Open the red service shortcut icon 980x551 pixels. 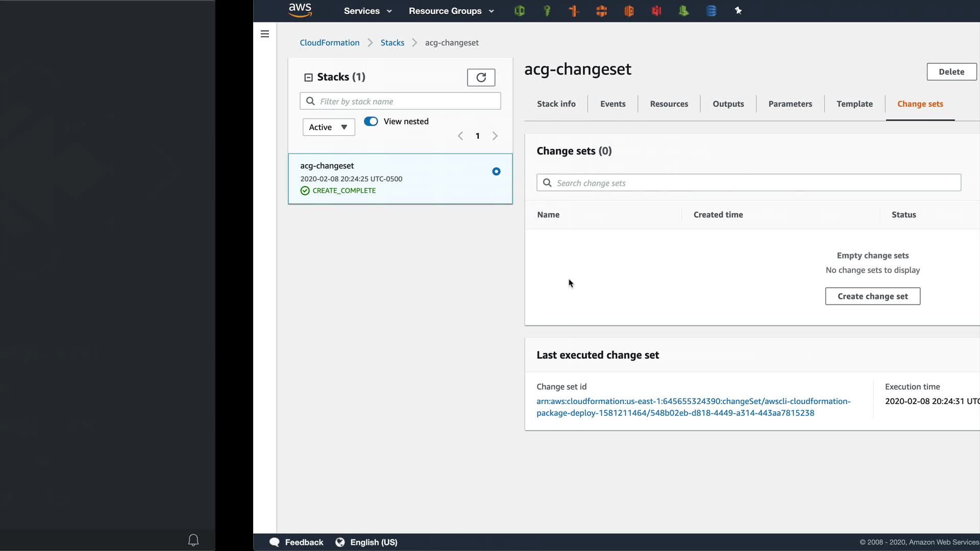click(x=656, y=11)
